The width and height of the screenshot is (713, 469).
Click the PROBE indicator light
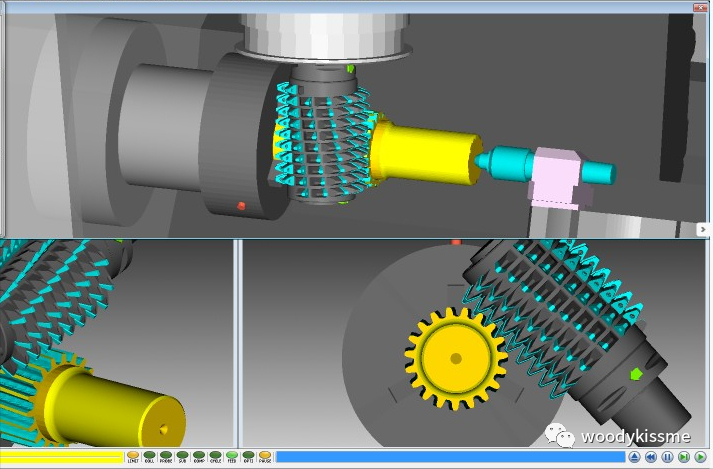point(166,457)
